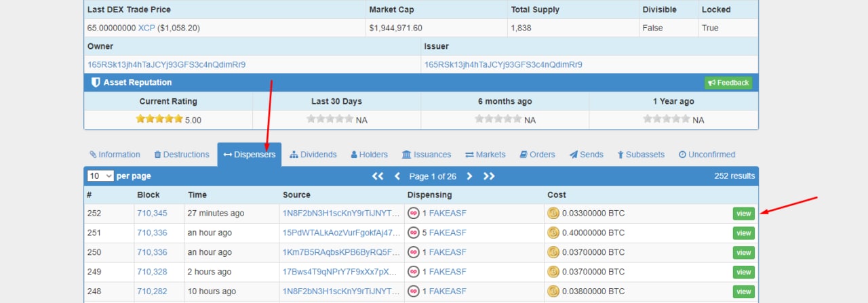Open the Issuances tab
This screenshot has height=303, width=868.
(x=427, y=155)
